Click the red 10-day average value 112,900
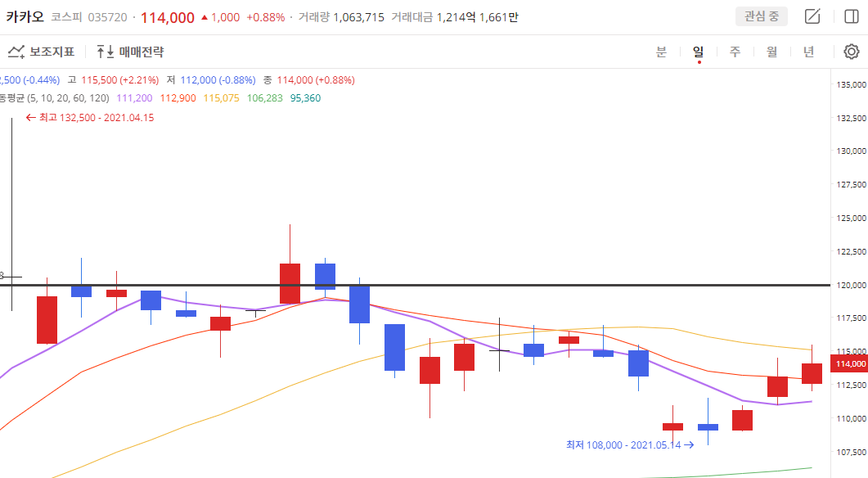 tap(178, 98)
